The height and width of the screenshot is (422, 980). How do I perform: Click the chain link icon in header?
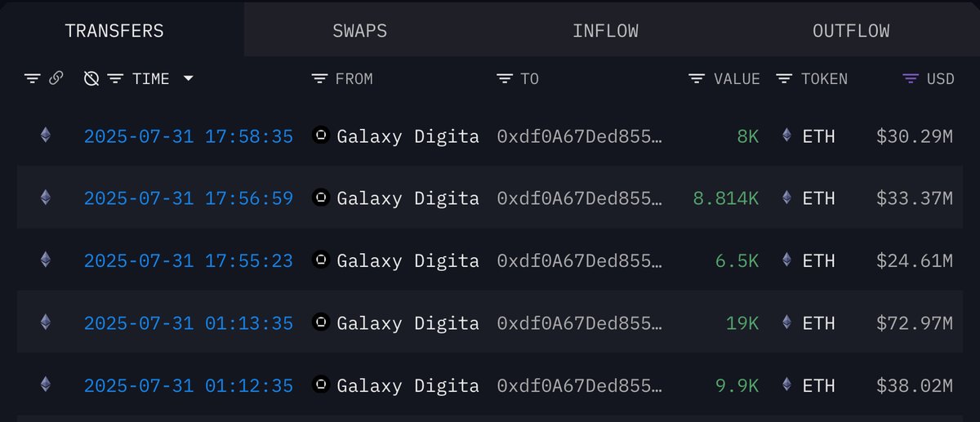pos(56,78)
